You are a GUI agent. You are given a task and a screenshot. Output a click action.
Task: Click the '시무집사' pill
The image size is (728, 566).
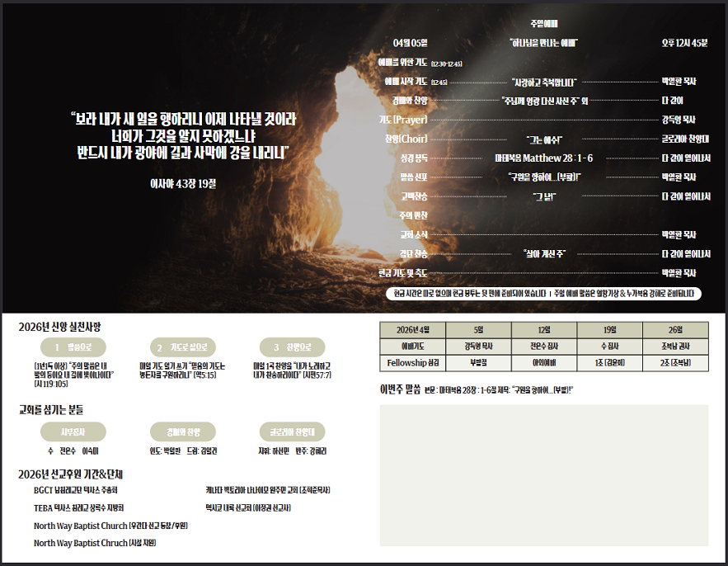coord(73,432)
